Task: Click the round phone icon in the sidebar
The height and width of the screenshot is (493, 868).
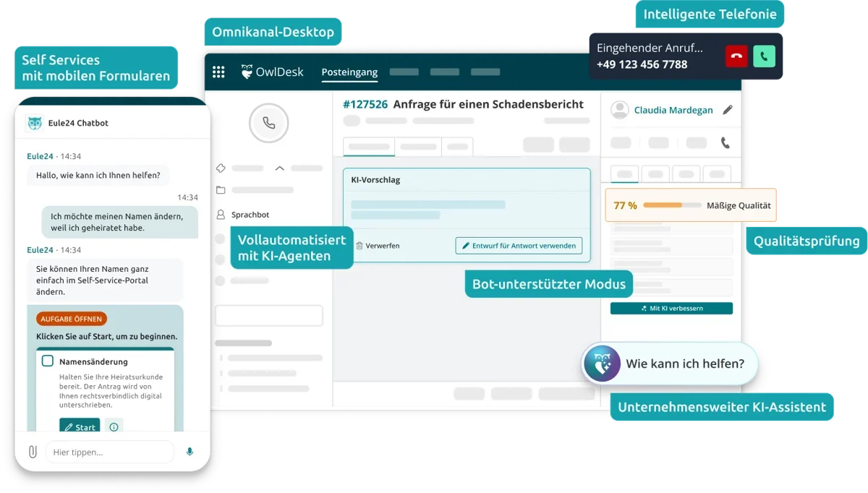Action: pos(269,123)
